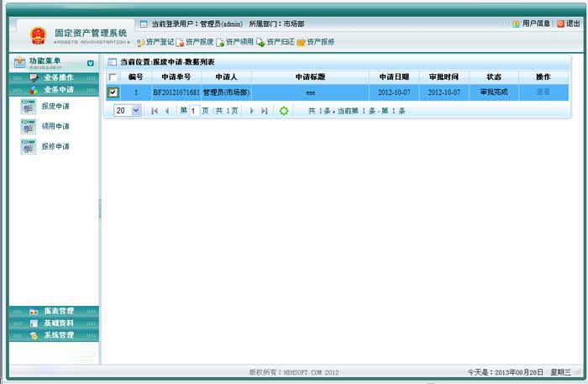Open 资产归还 from the toolbar

click(x=260, y=41)
